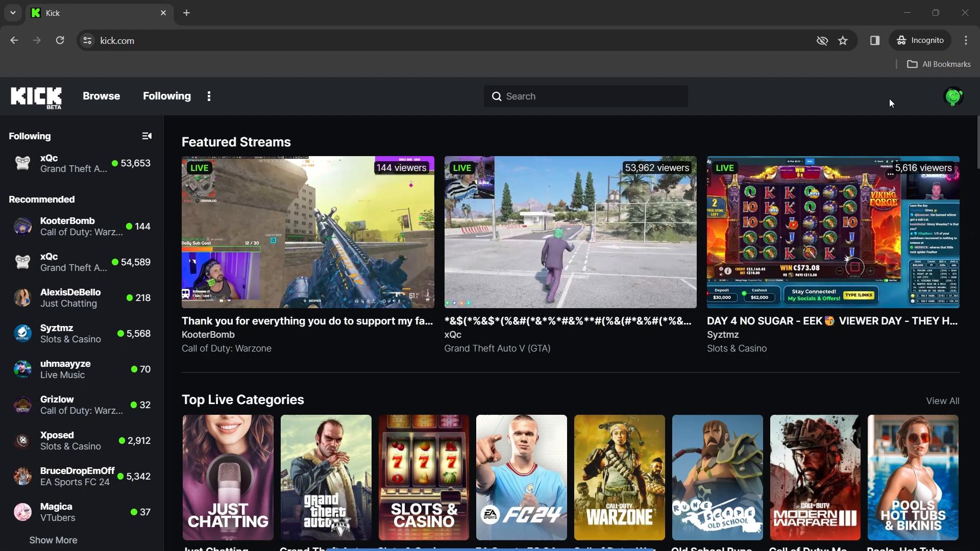The image size is (980, 551).
Task: Click the Search input field
Action: click(x=585, y=96)
